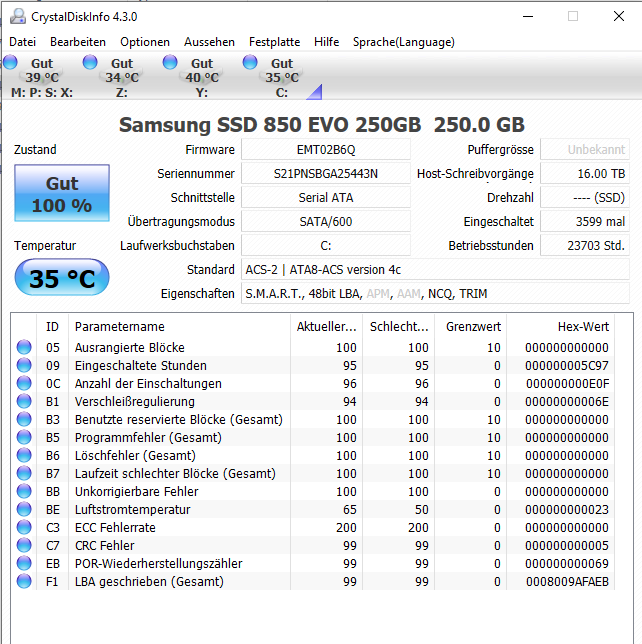The image size is (642, 644).
Task: Click the Grenzwert column header
Action: click(471, 327)
